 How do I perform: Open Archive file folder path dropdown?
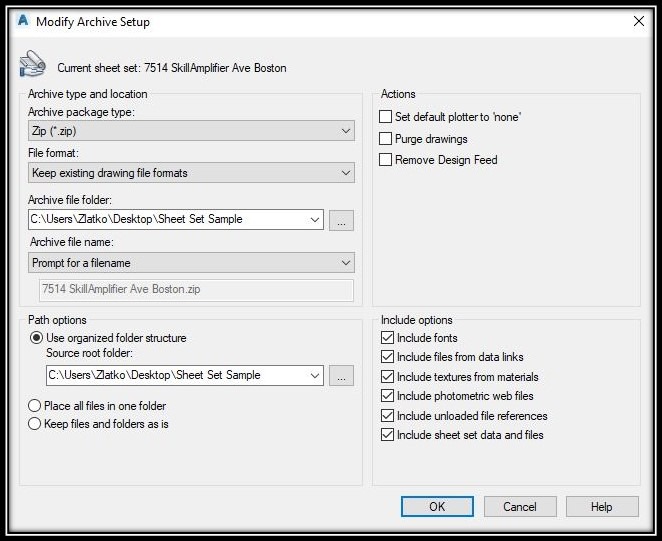pos(315,220)
